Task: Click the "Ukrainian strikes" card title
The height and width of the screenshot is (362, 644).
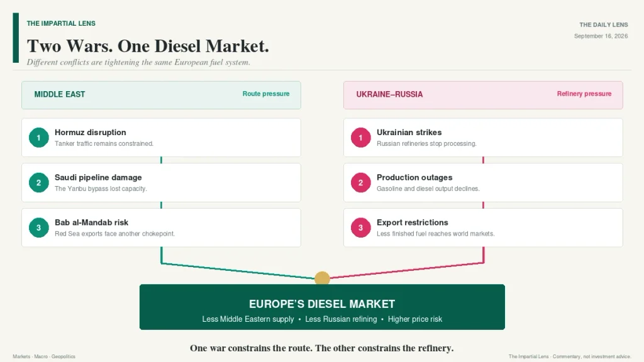Action: point(409,133)
